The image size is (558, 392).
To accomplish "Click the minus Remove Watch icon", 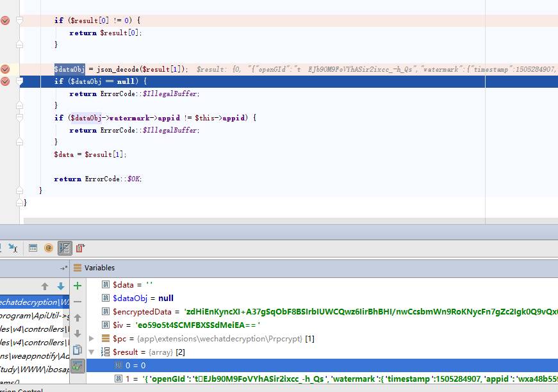I will [78, 302].
